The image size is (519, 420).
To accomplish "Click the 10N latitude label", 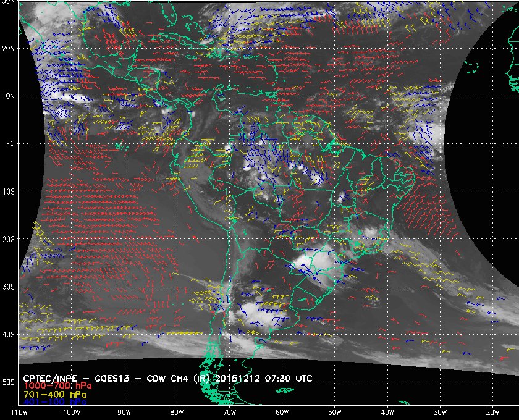I will coord(9,96).
